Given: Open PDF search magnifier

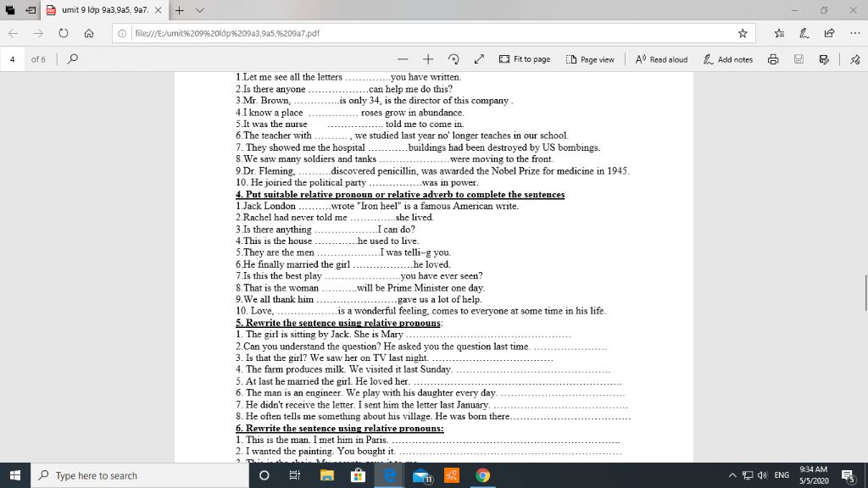Looking at the screenshot, I should pyautogui.click(x=73, y=58).
